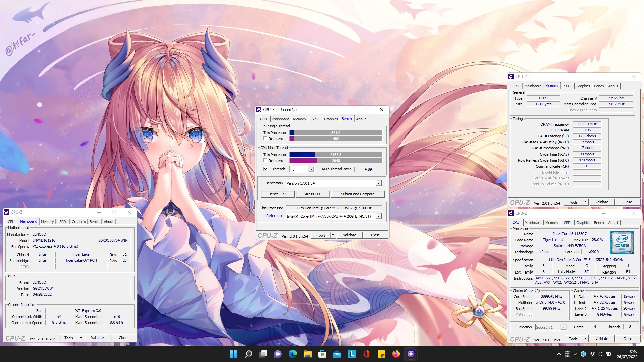Click the Multi Thread Ratio value field
Viewport: 644px width, 362px height.
coord(368,169)
